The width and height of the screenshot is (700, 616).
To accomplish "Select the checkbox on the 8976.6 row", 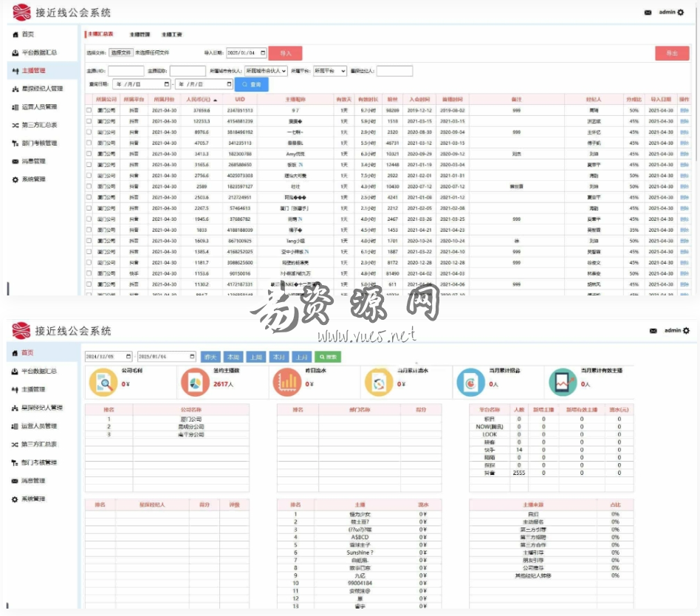I will (x=89, y=132).
